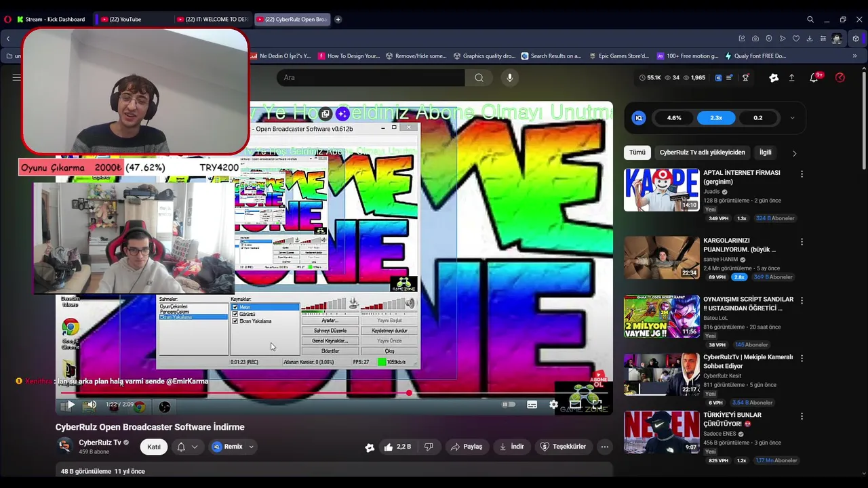This screenshot has height=488, width=868.
Task: Play the YouTube video
Action: [70, 405]
